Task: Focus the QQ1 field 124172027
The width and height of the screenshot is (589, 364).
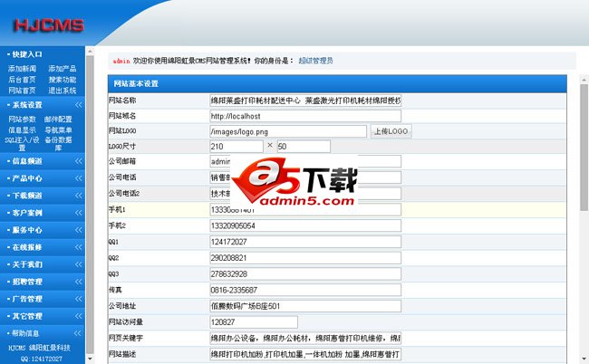Action: pos(305,242)
